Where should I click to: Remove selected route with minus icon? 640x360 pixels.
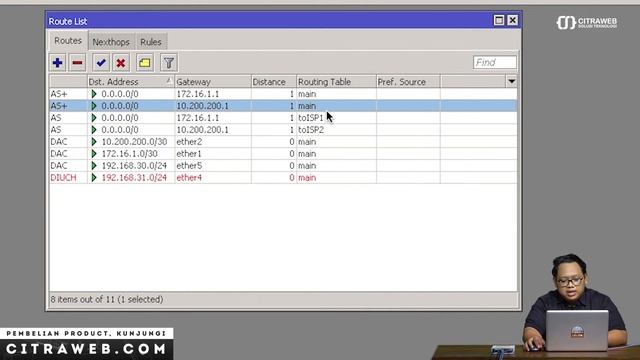77,63
